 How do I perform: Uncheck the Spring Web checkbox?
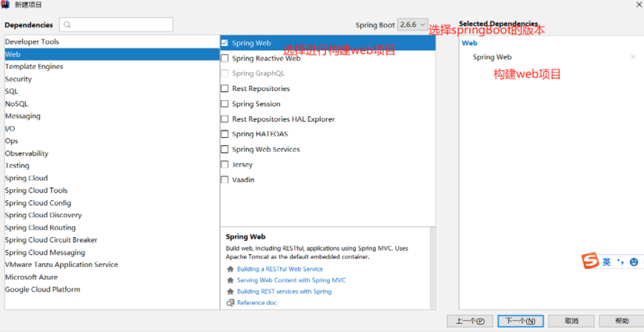tap(225, 43)
